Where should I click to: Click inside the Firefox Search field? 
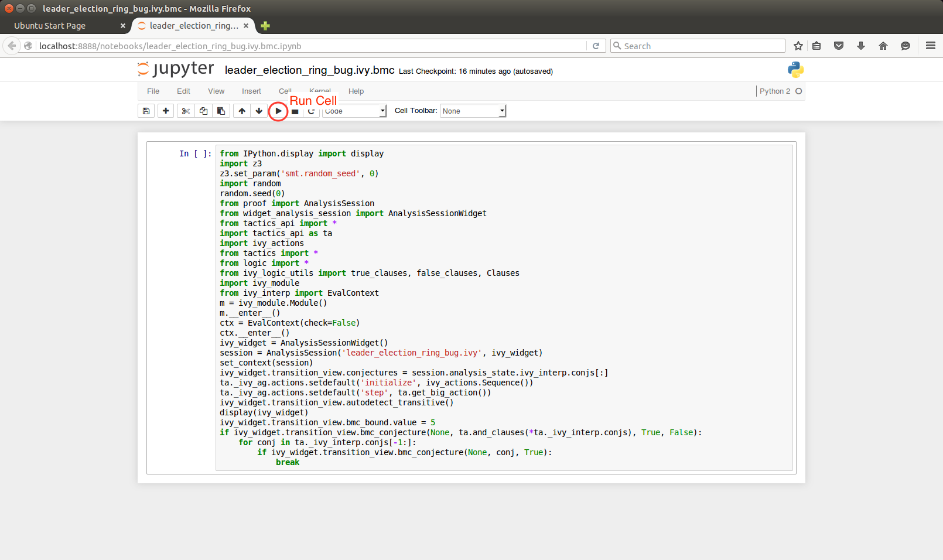(700, 46)
